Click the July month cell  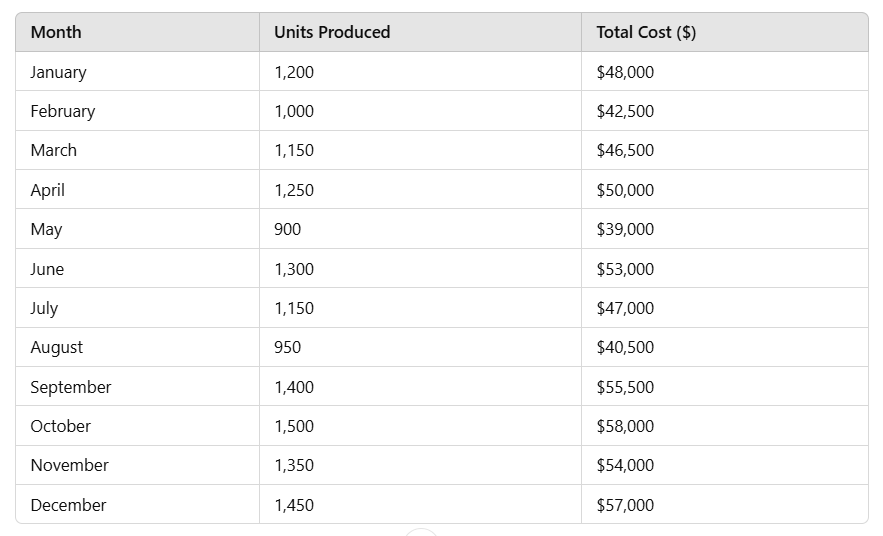click(x=44, y=308)
